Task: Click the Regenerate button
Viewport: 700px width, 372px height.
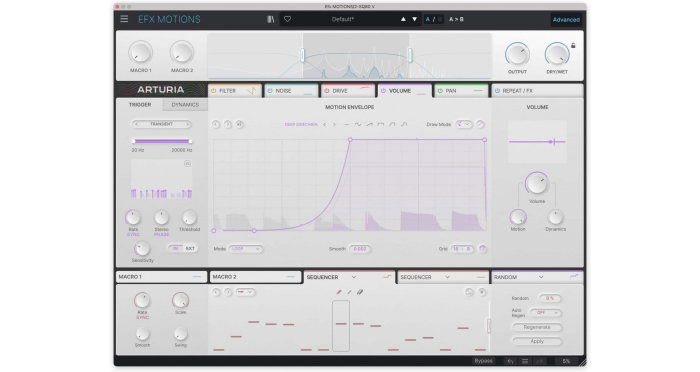Action: (537, 327)
